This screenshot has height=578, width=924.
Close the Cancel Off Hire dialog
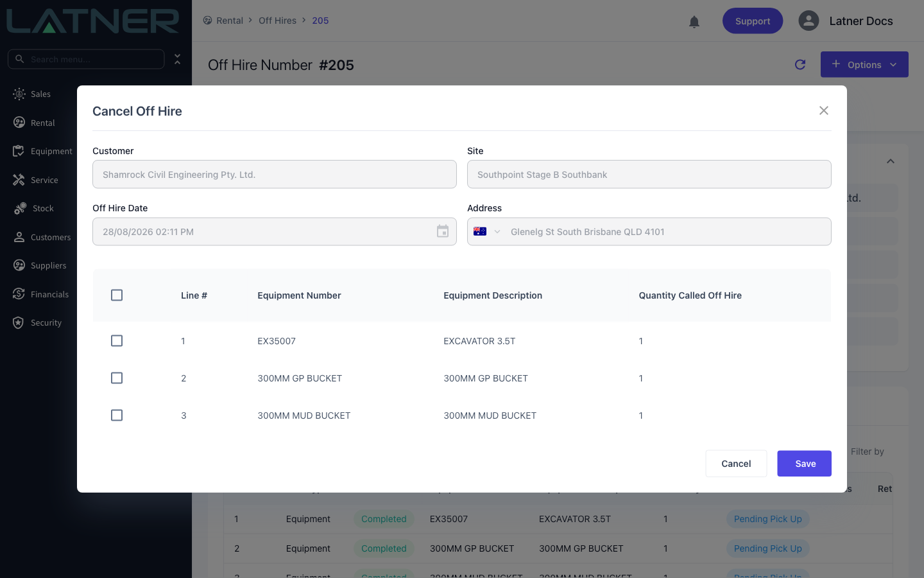824,110
